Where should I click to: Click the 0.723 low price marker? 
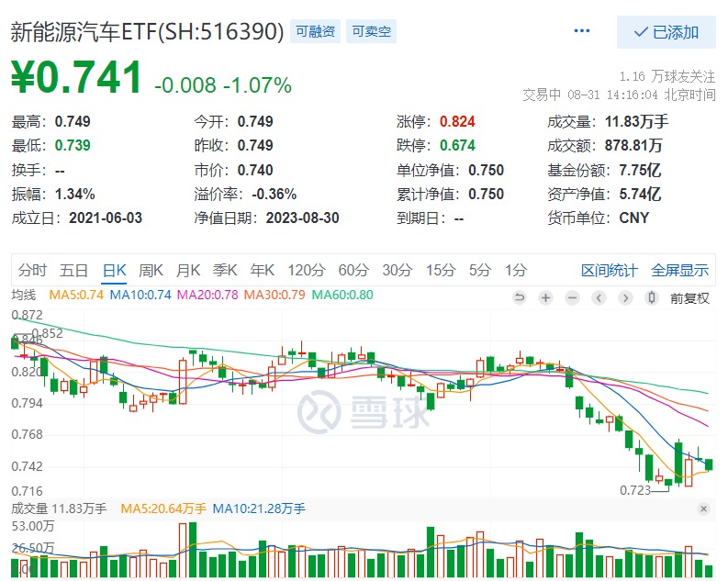pyautogui.click(x=635, y=490)
